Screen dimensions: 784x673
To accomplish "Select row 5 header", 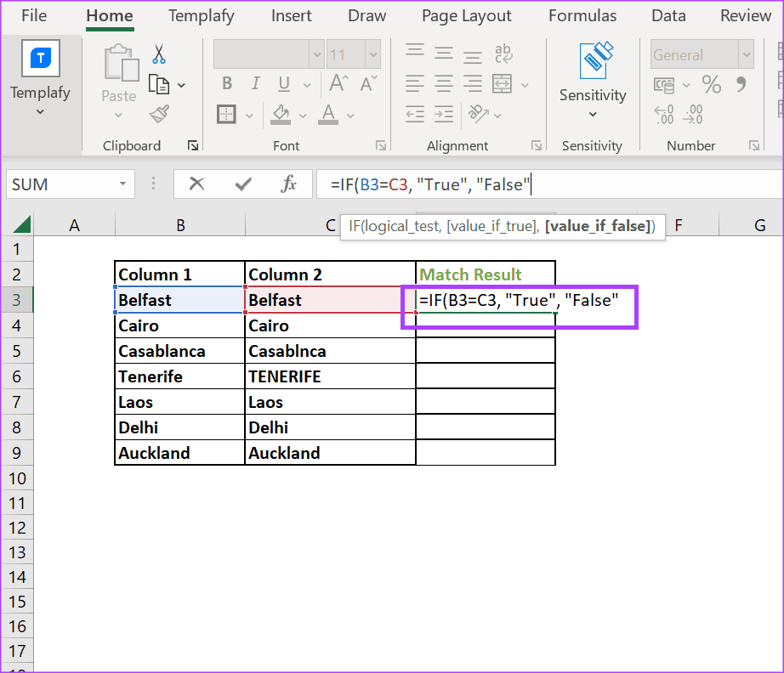I will click(x=17, y=351).
